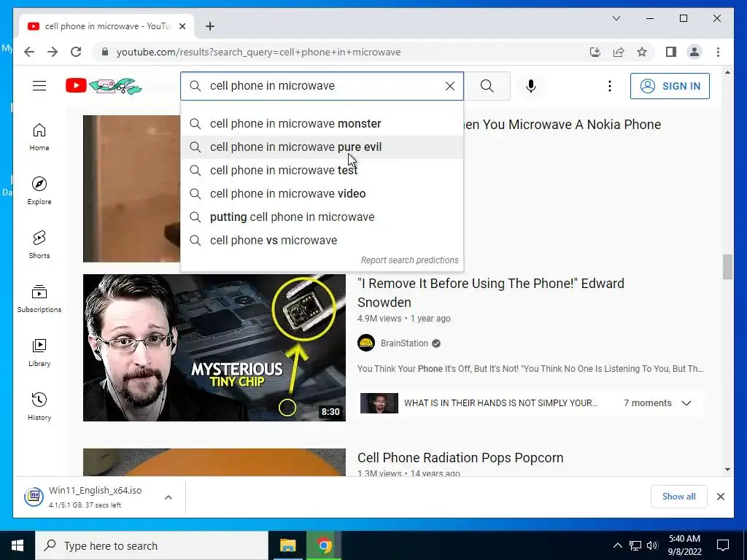Open the Nokia Phone video title
747x560 pixels.
[x=562, y=124]
